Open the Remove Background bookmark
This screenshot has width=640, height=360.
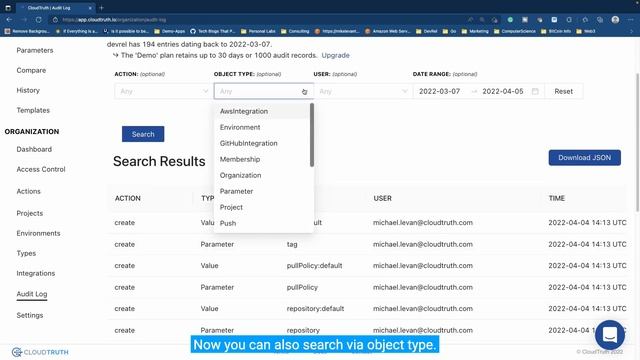pyautogui.click(x=27, y=31)
